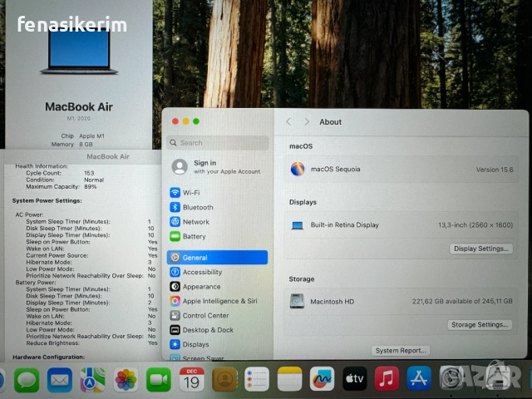Click Chip Apple M1 line
532x399 pixels.
(x=83, y=135)
